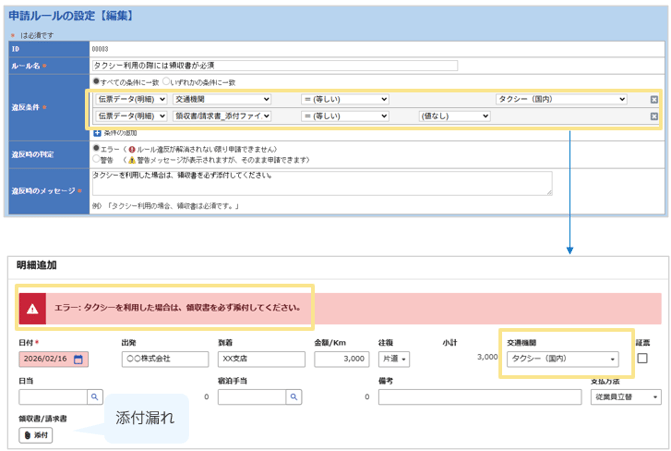Remove the 交通機関 condition row

(654, 99)
